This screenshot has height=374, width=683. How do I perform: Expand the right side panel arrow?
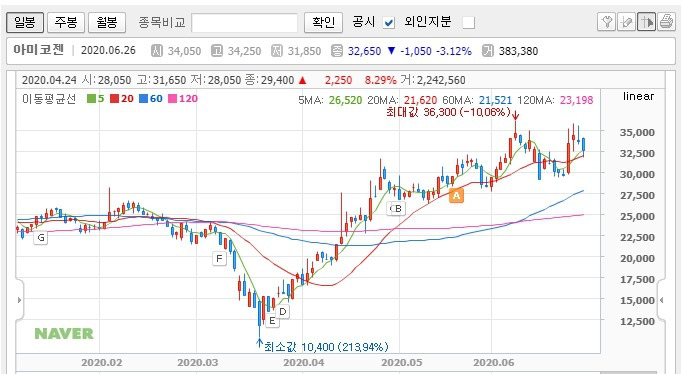(662, 300)
